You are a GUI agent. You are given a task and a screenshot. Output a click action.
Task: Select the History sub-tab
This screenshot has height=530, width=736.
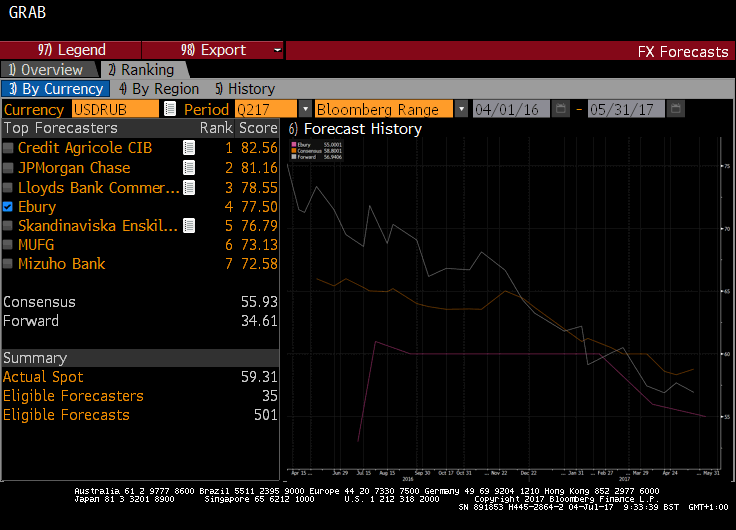pyautogui.click(x=245, y=89)
